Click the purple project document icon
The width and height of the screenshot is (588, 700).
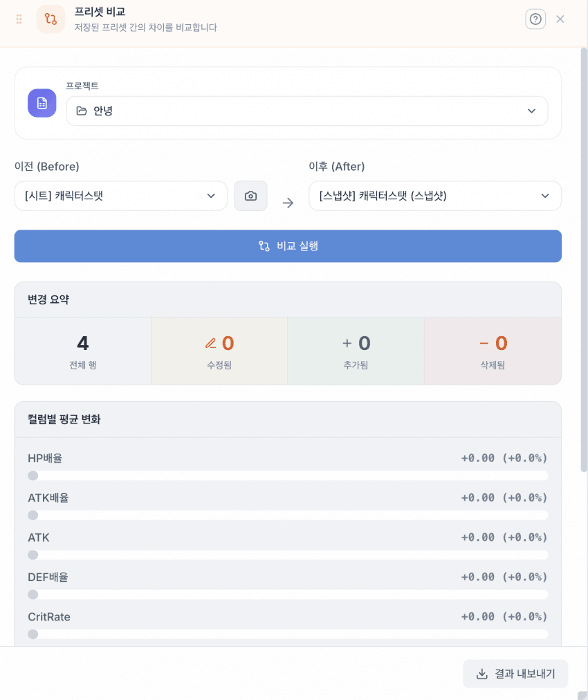click(x=42, y=103)
